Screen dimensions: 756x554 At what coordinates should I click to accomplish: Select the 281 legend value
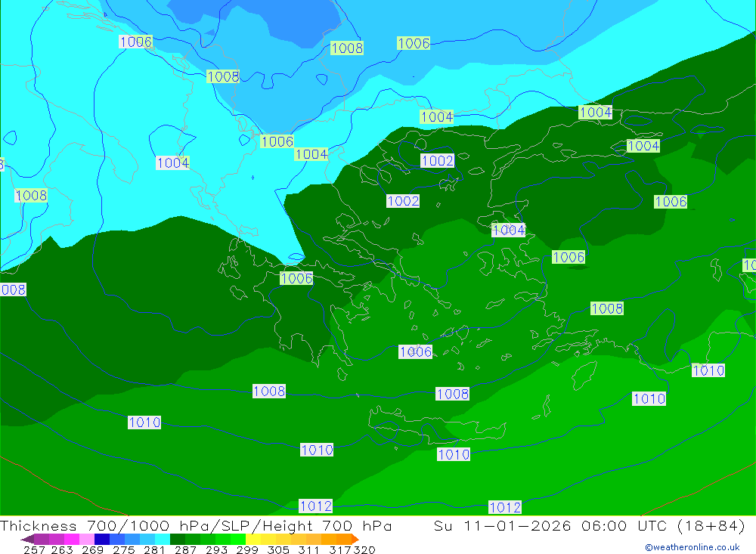(154, 549)
